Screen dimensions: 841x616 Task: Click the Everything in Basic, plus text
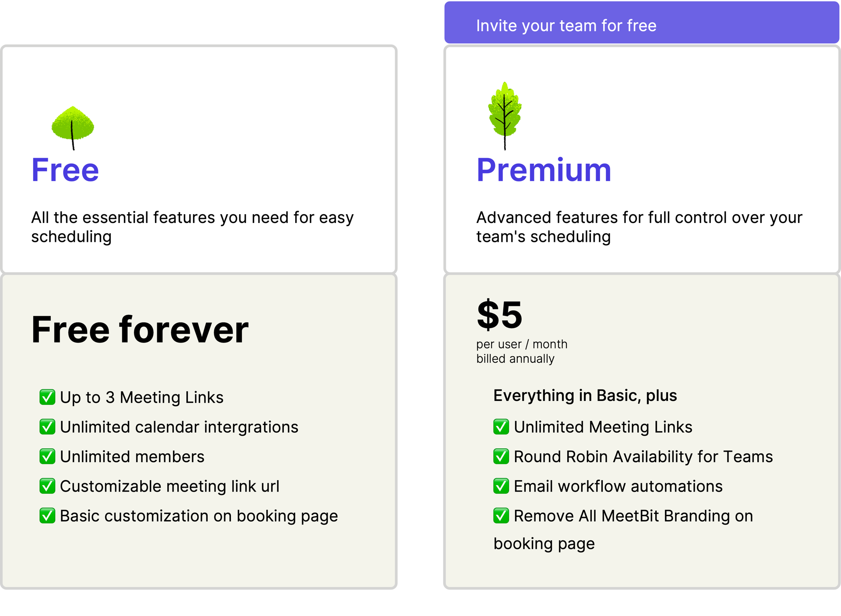click(585, 396)
